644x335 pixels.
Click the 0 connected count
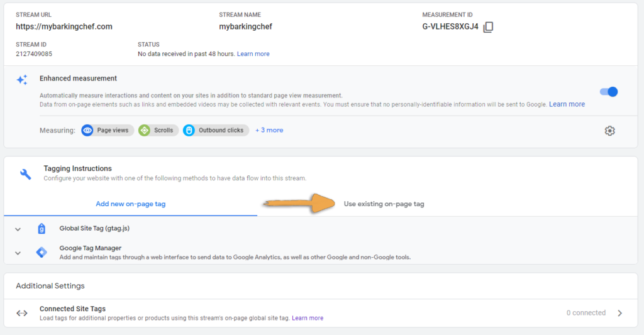point(586,313)
